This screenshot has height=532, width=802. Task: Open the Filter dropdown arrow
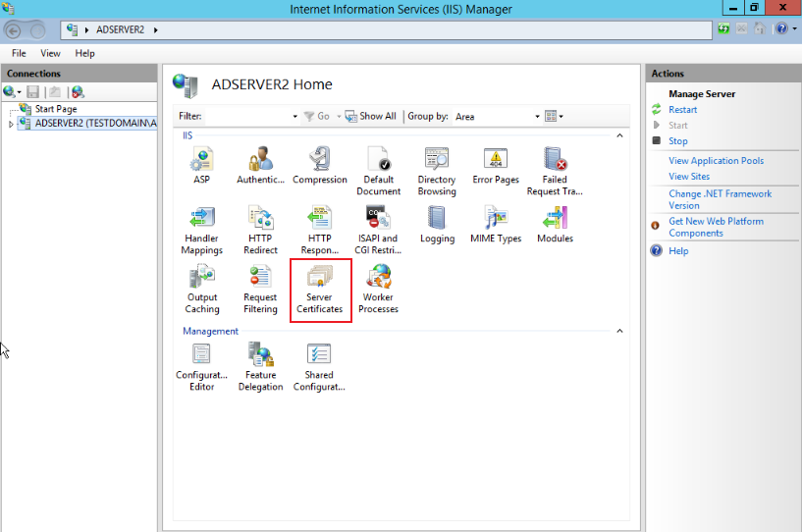pyautogui.click(x=295, y=117)
